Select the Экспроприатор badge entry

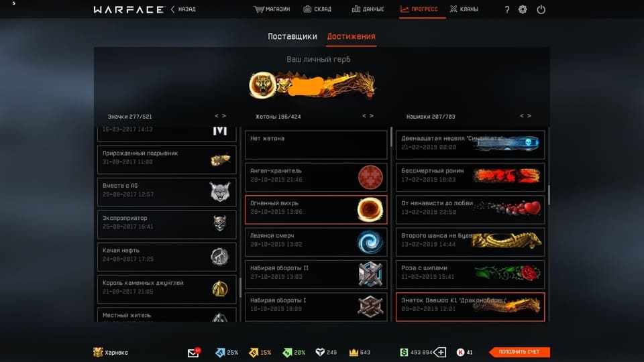167,225
